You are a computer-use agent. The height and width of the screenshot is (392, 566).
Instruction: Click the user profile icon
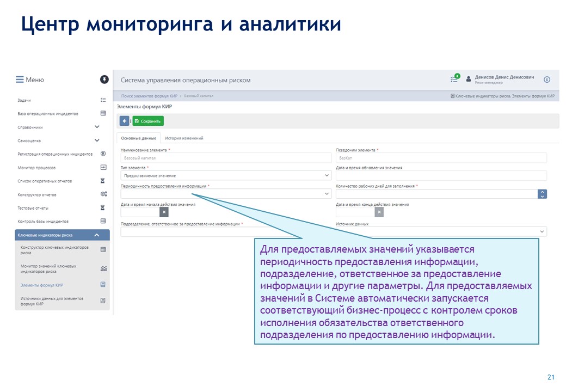pyautogui.click(x=469, y=79)
